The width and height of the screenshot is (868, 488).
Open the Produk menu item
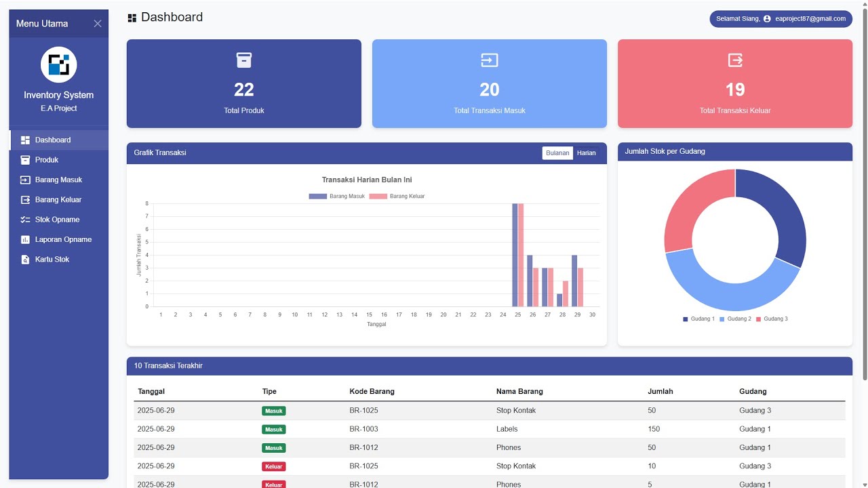59,160
